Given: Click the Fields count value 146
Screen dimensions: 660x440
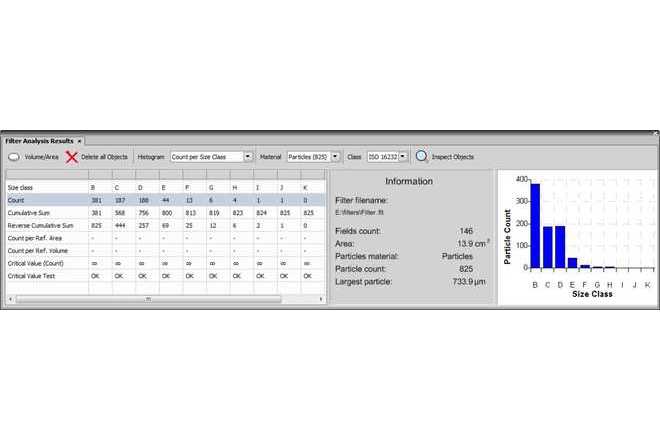Looking at the screenshot, I should 466,231.
